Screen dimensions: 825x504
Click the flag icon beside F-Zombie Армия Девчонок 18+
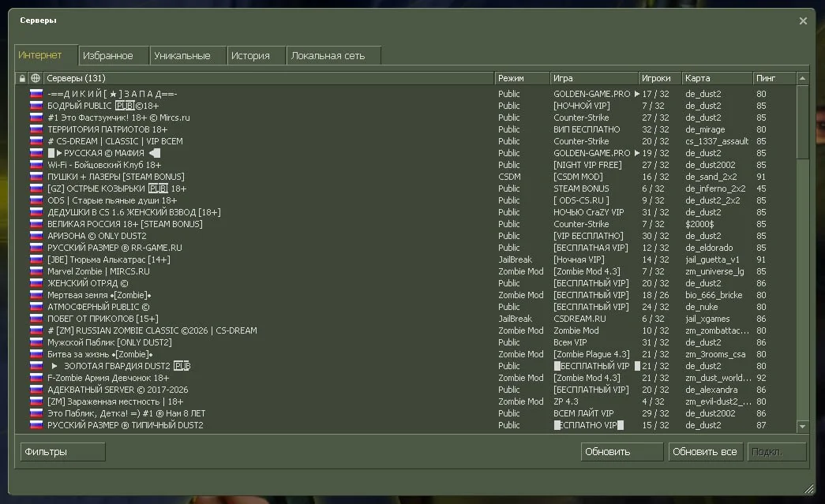click(x=36, y=378)
